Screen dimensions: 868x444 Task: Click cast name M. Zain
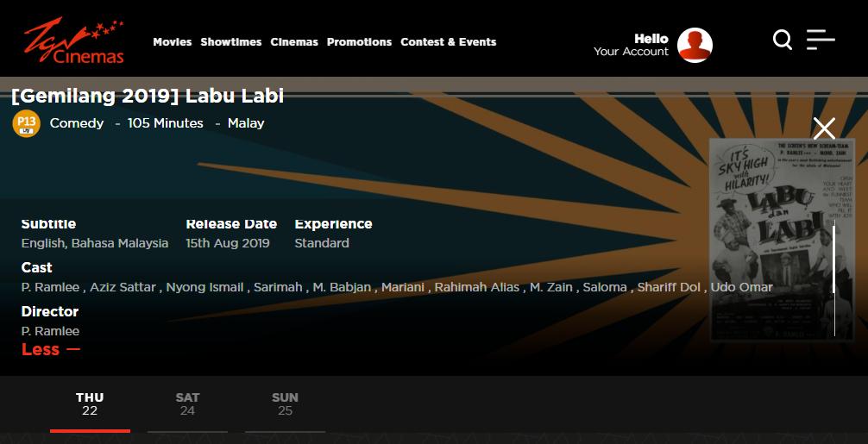tap(550, 287)
